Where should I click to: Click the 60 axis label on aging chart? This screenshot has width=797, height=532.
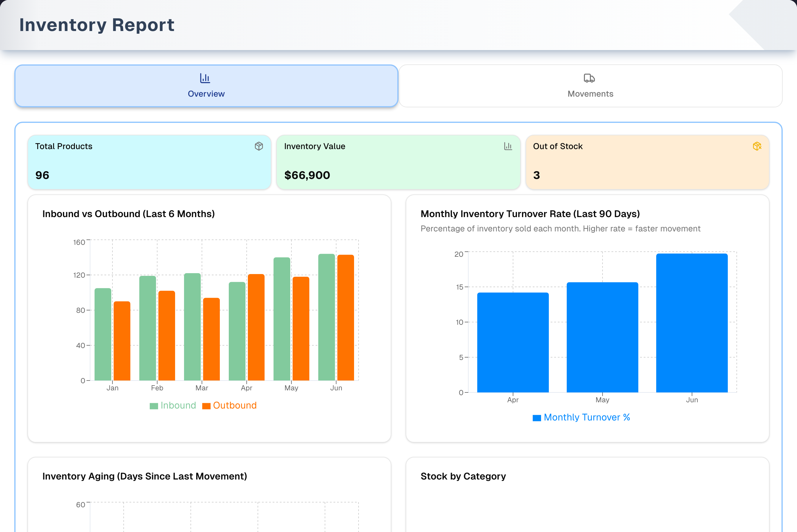click(x=81, y=505)
